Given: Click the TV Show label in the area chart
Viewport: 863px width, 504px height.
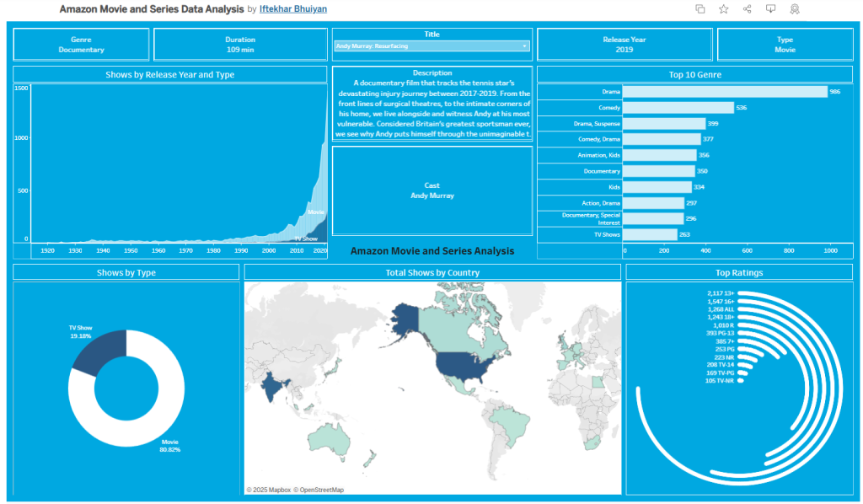Looking at the screenshot, I should tap(306, 239).
